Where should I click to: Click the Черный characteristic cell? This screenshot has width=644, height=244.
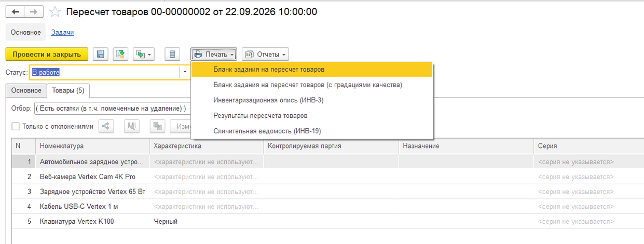point(207,222)
